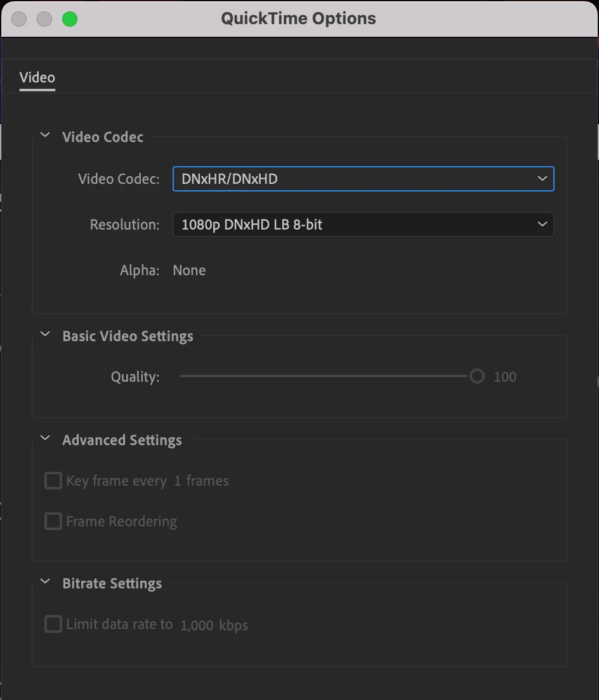This screenshot has height=700, width=599.
Task: Enable the Limit data rate checkbox
Action: pos(53,624)
